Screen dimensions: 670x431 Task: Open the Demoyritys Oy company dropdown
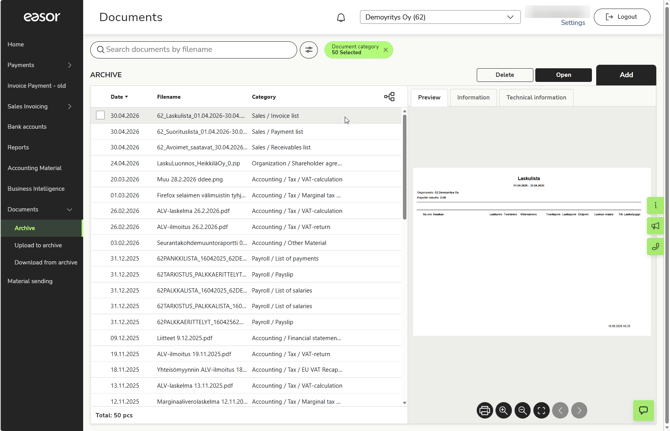tap(440, 17)
